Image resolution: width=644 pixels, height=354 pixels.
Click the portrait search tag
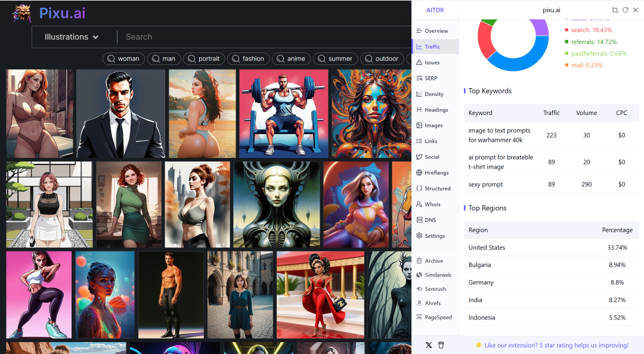[x=204, y=59]
